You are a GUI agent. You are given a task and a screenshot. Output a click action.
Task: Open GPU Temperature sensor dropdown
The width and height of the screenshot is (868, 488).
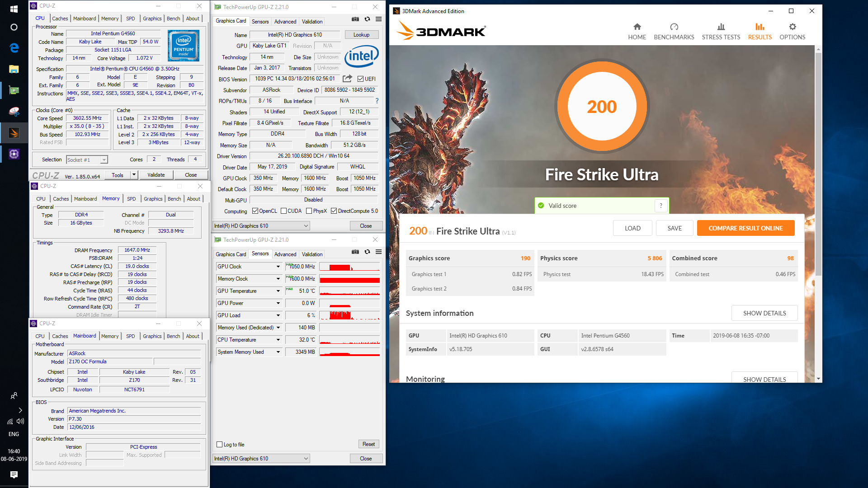[x=278, y=291]
